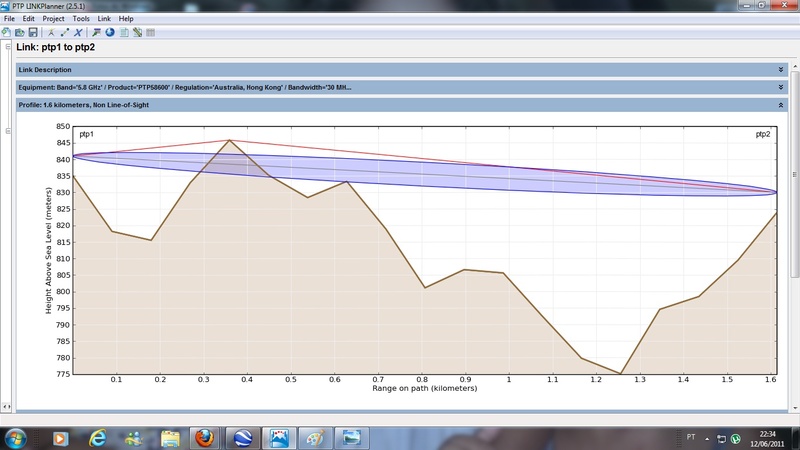This screenshot has height=450, width=800.
Task: Toggle the second tree node in the left pane
Action: [8, 131]
